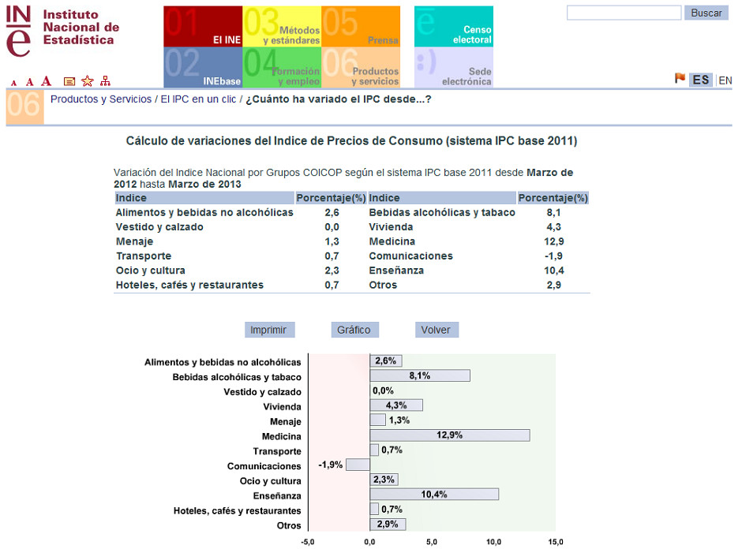
Task: Click table cell Bebidas alcohólicas y tabaco
Action: point(442,213)
